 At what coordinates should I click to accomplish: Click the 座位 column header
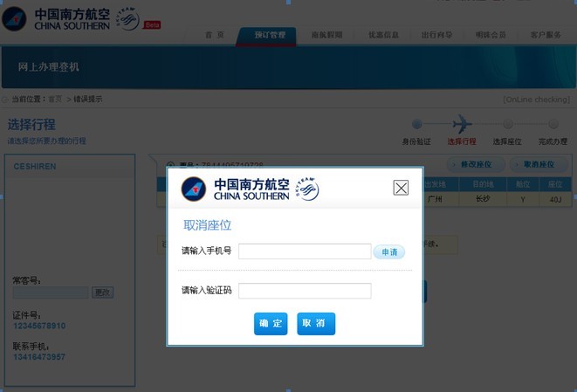tap(555, 184)
